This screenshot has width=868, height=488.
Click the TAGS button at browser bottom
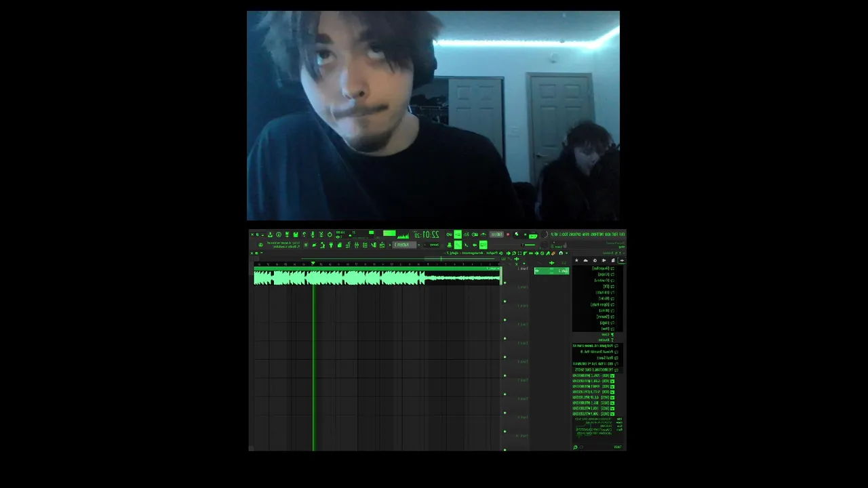click(618, 447)
